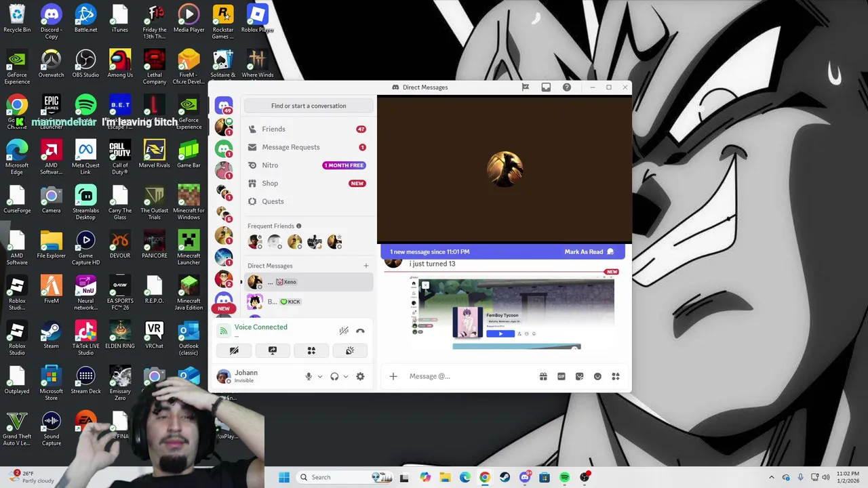This screenshot has height=488, width=868.
Task: Open ELDEN RING desktop shortcut
Action: (120, 335)
